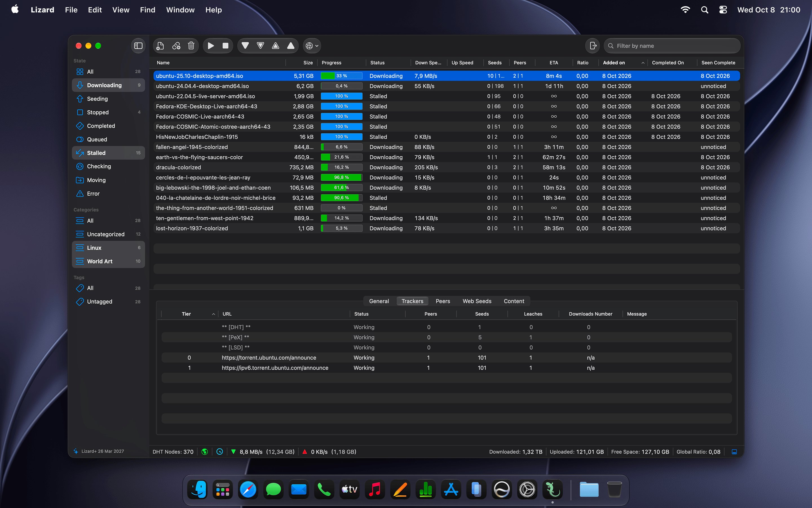Click the red upload speed arrow in the status bar
Viewport: 812px width, 508px height.
[305, 452]
